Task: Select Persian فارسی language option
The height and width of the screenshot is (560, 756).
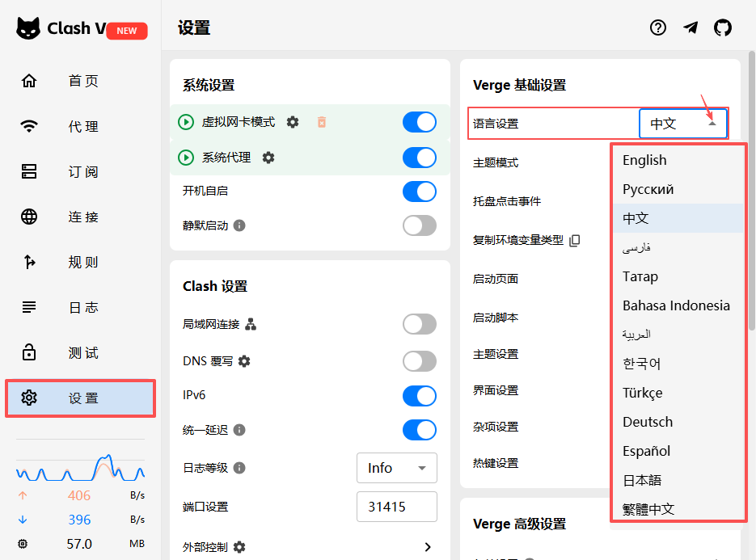Action: pyautogui.click(x=678, y=247)
